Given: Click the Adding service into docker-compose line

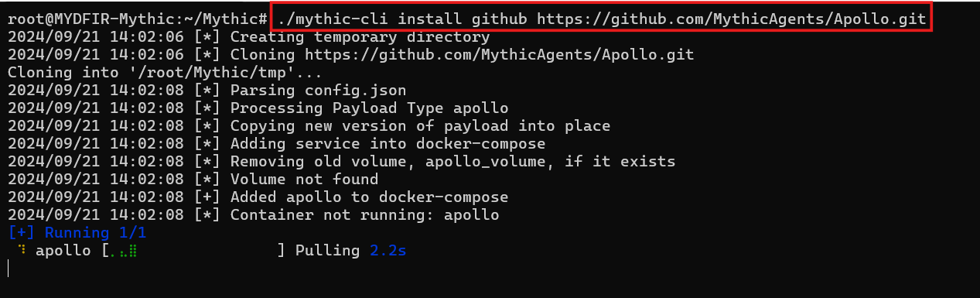Looking at the screenshot, I should click(276, 144).
